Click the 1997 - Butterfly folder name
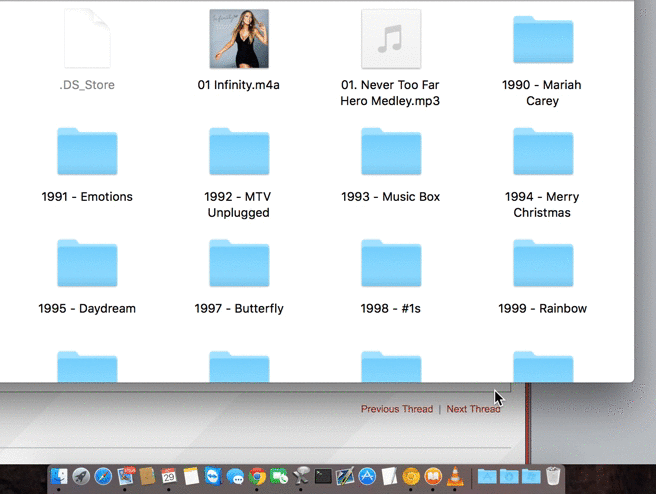The image size is (656, 494). [x=239, y=309]
